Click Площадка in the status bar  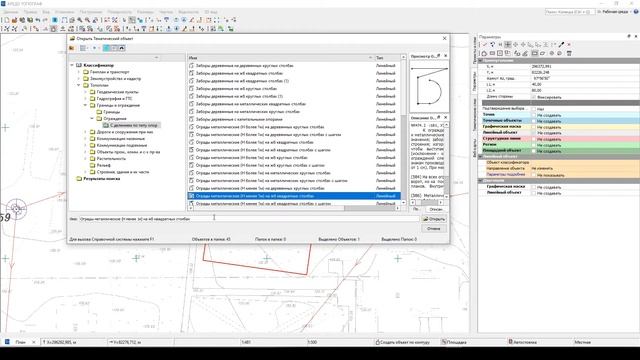tap(454, 342)
